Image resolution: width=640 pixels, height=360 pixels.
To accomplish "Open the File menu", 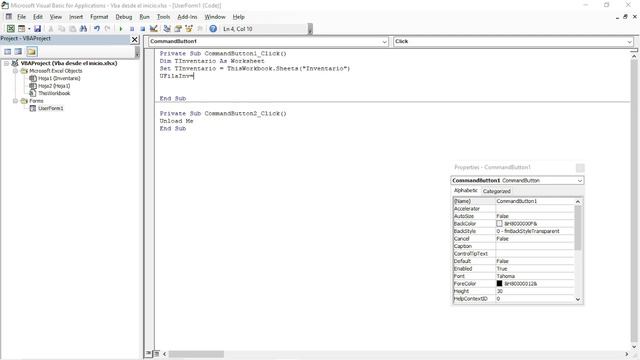I will point(21,17).
